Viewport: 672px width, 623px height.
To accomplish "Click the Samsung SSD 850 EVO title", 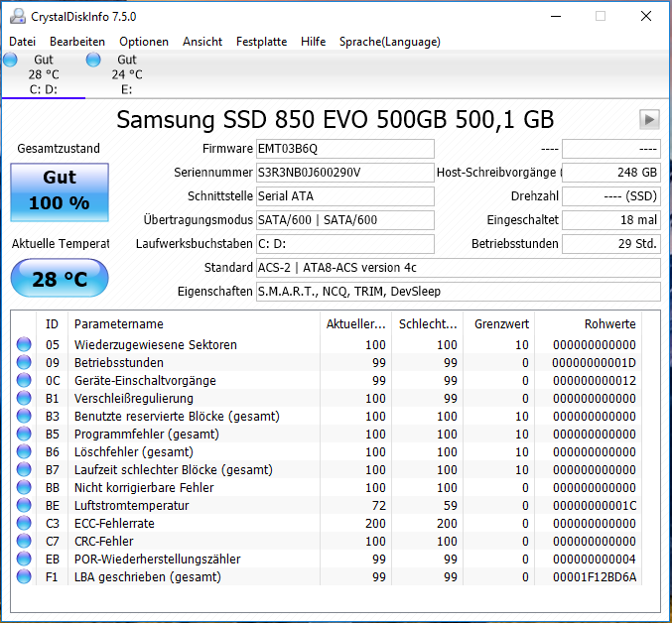I will coord(336,119).
